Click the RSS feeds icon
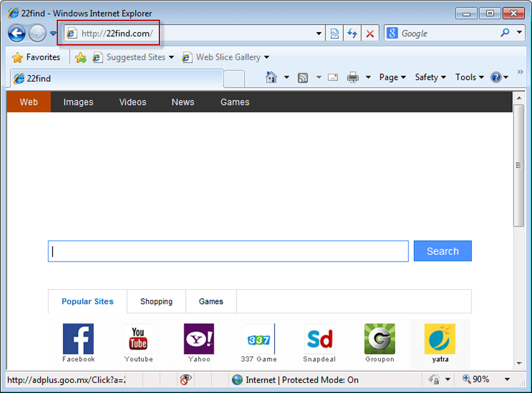 click(303, 77)
